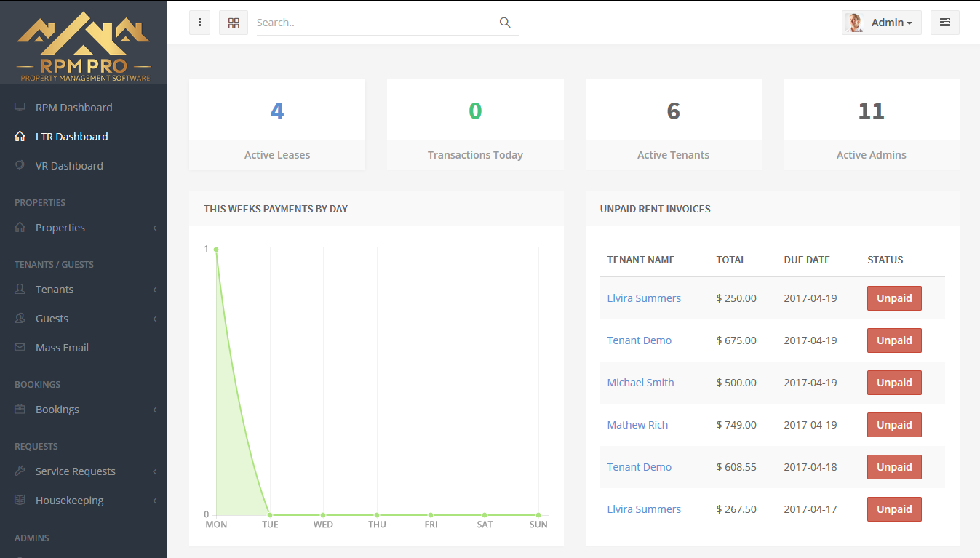
Task: Click the $ 749.00 total cell
Action: click(x=736, y=424)
